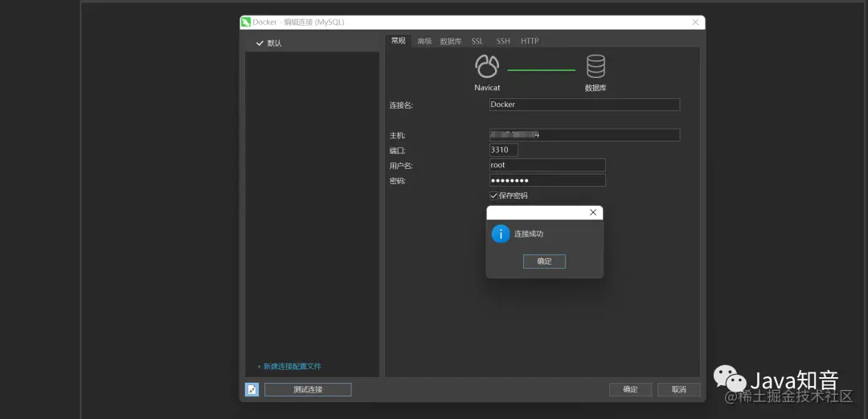Focus the 端口 field showing 3310

point(504,150)
